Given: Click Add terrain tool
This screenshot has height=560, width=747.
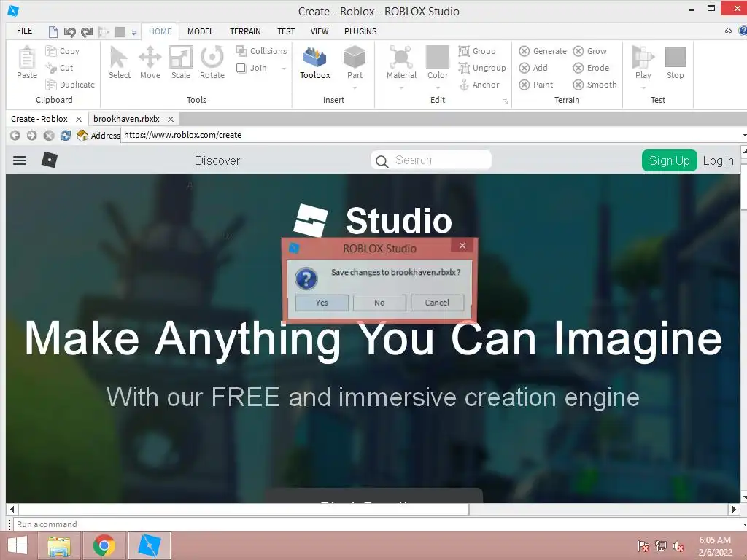Looking at the screenshot, I should [x=533, y=68].
